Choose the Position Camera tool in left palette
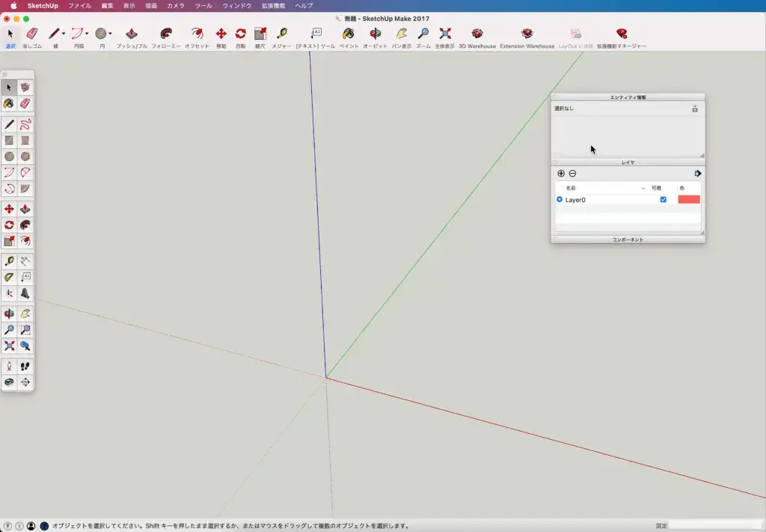 (9, 367)
